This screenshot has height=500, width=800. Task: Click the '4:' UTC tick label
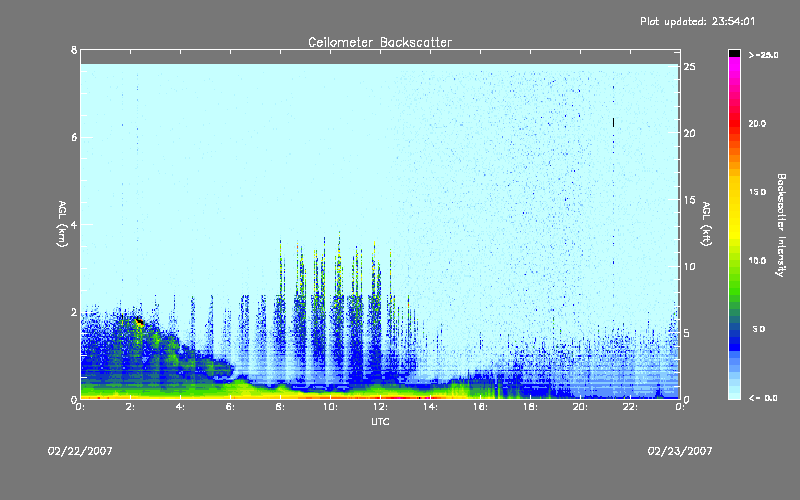pos(181,407)
